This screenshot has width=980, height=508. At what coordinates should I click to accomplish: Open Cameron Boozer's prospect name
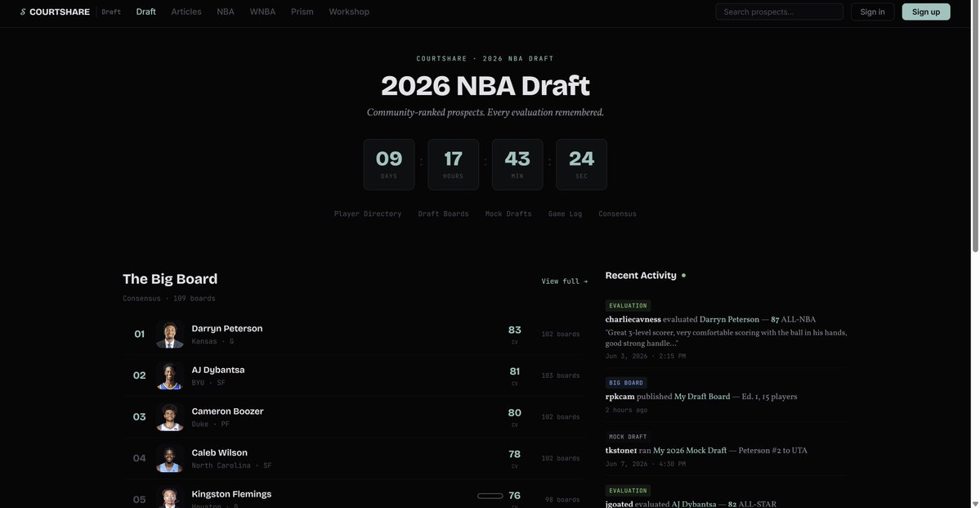click(x=227, y=411)
